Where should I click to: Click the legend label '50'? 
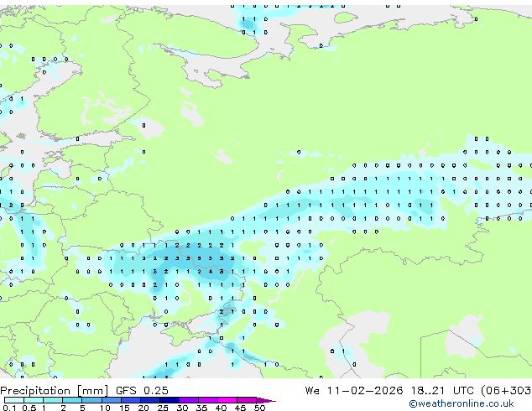click(260, 408)
